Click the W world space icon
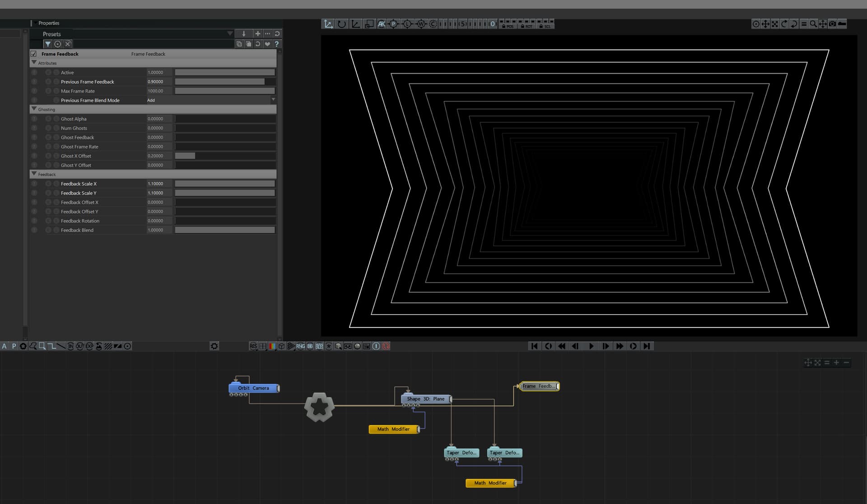867x504 pixels. coord(421,24)
